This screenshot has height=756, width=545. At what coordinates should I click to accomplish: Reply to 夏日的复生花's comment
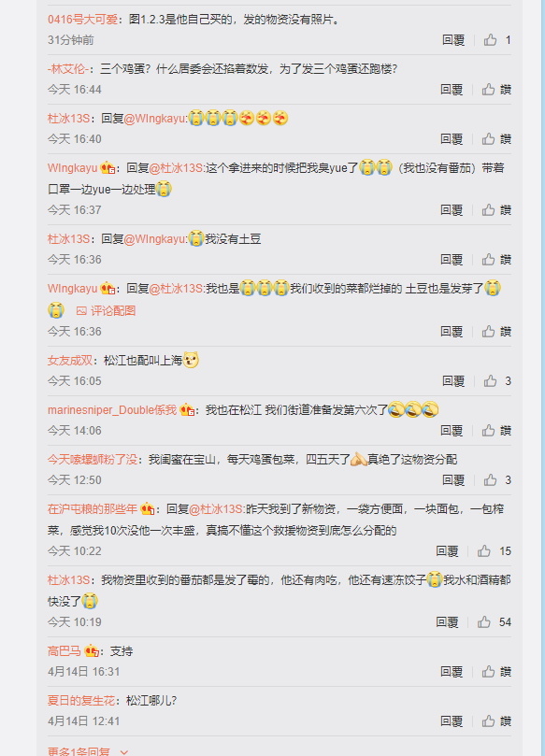click(x=452, y=720)
